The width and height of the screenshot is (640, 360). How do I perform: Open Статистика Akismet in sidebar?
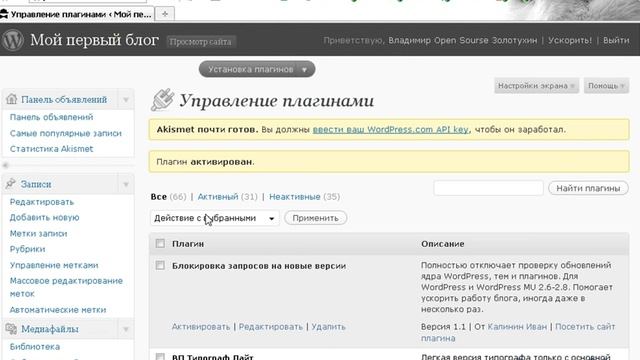(51, 149)
